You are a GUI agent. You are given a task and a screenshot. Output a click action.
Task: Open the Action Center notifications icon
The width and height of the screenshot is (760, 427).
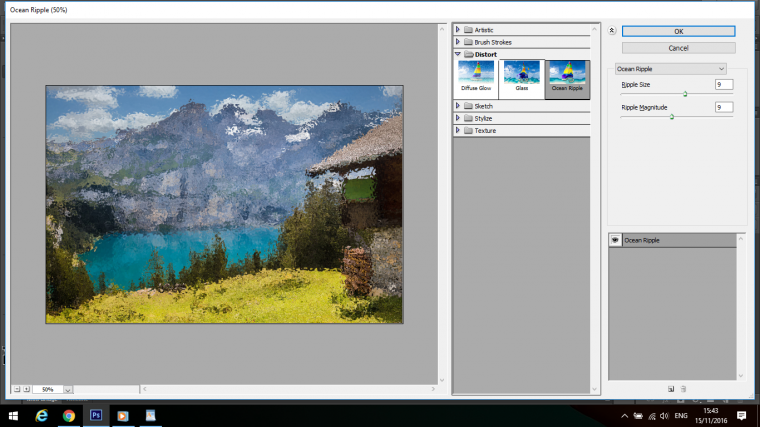[742, 416]
